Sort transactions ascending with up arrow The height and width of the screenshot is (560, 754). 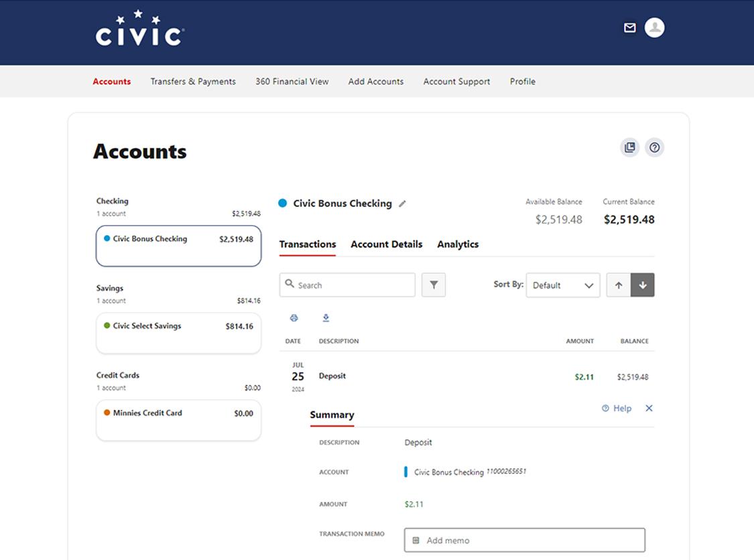[x=619, y=285]
